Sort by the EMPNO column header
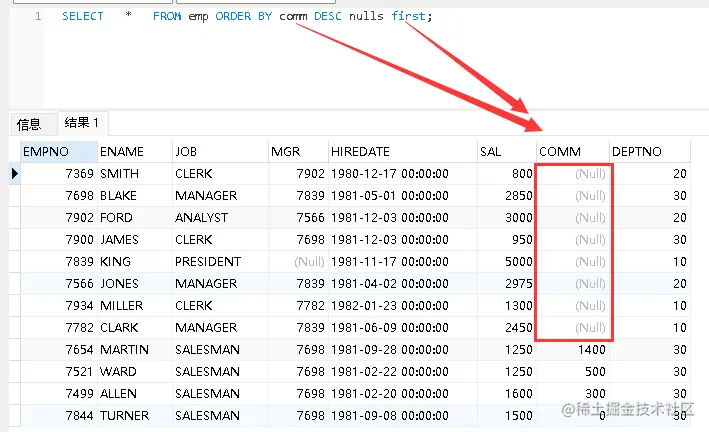The height and width of the screenshot is (432, 709). [x=59, y=152]
